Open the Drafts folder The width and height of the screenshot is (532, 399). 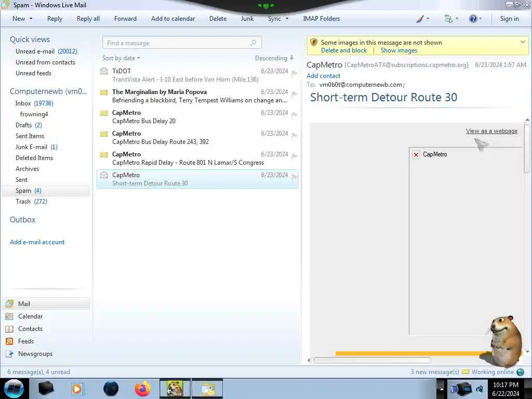point(29,125)
